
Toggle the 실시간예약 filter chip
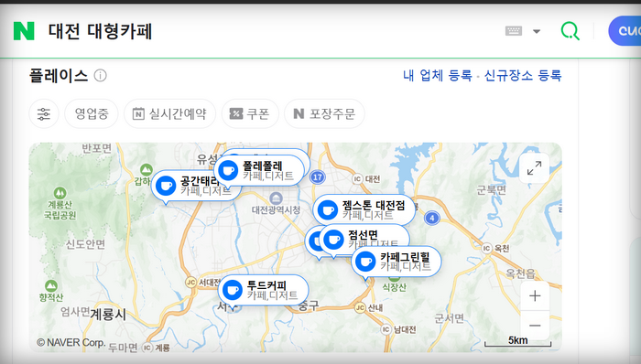click(169, 113)
